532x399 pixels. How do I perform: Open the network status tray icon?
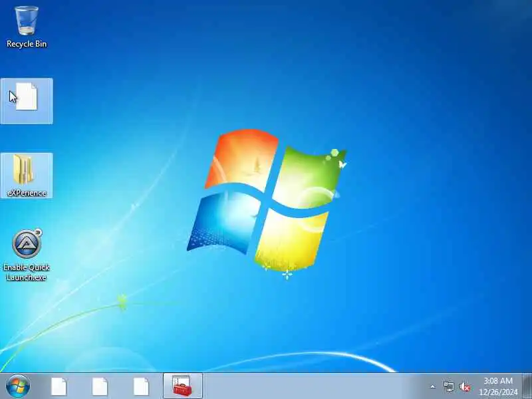(448, 386)
